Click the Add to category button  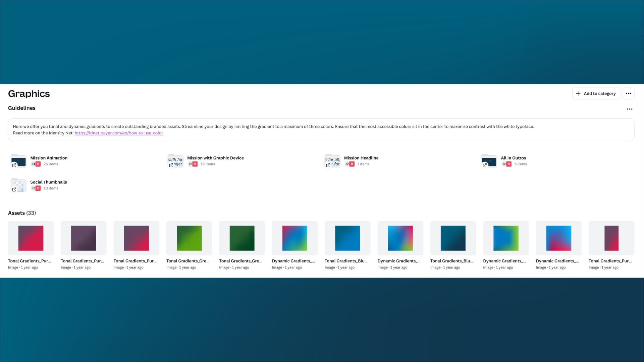[x=596, y=94]
